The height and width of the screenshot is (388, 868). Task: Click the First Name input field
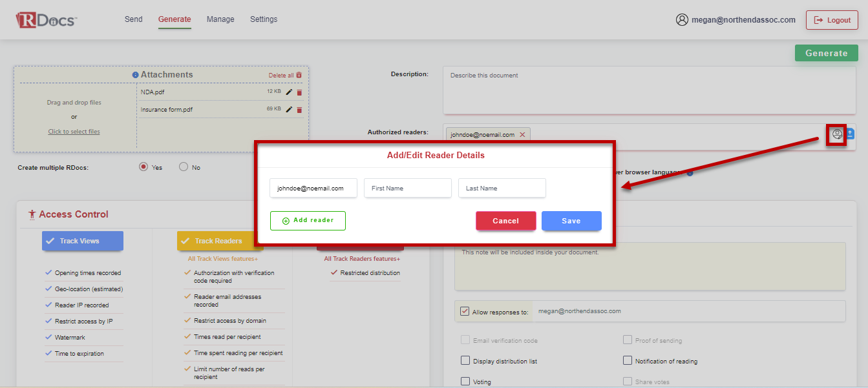(408, 188)
